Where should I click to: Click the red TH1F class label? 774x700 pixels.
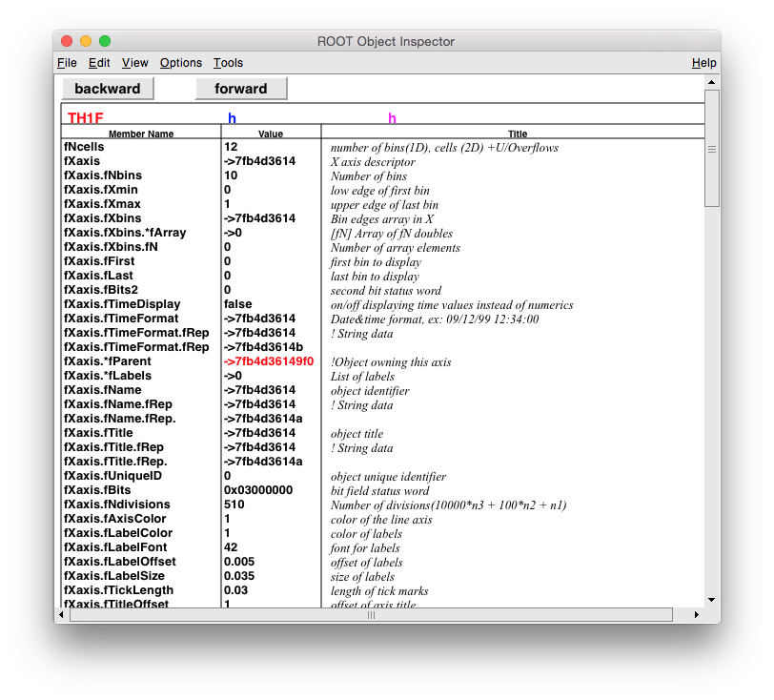coord(85,118)
